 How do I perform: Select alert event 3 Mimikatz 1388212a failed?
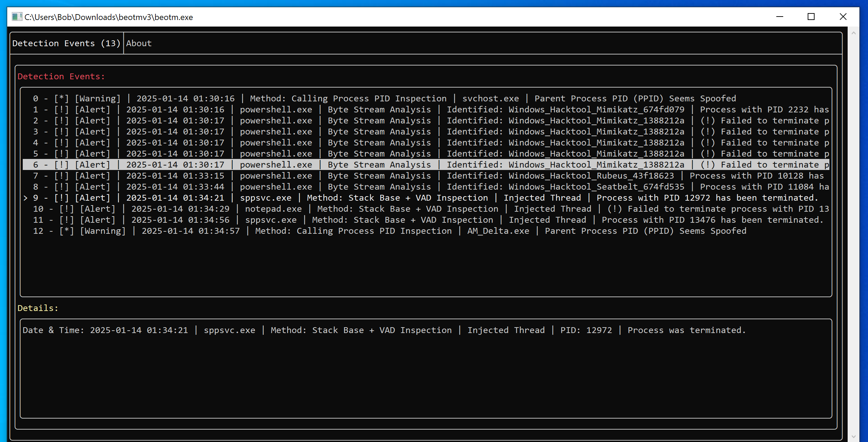[428, 131]
